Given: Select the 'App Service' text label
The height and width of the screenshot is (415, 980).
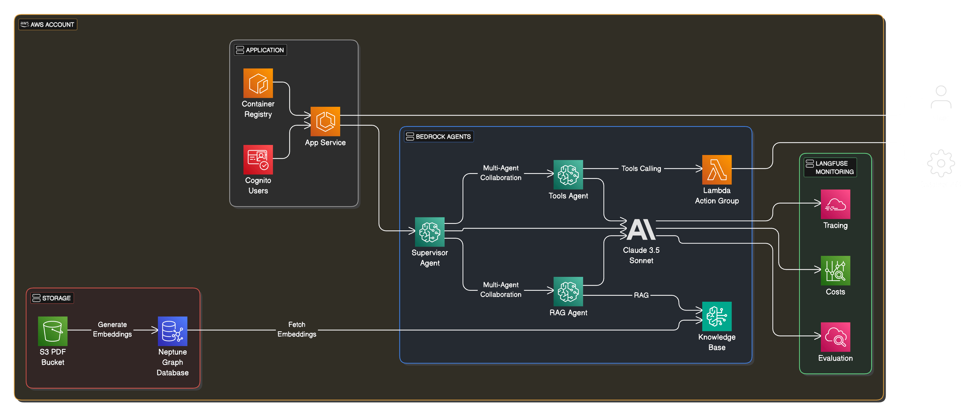Looking at the screenshot, I should point(325,143).
